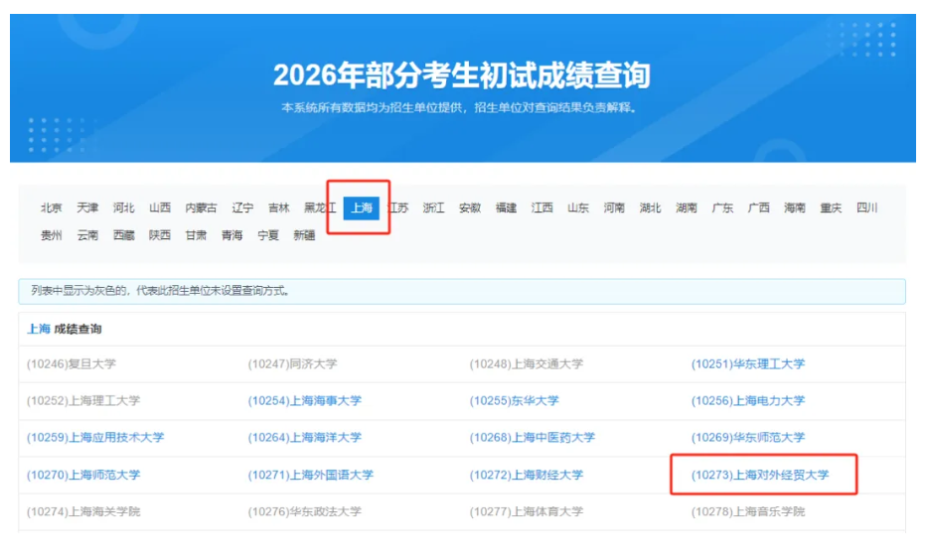
Task: Click the gray-entries notice text
Action: pyautogui.click(x=160, y=291)
